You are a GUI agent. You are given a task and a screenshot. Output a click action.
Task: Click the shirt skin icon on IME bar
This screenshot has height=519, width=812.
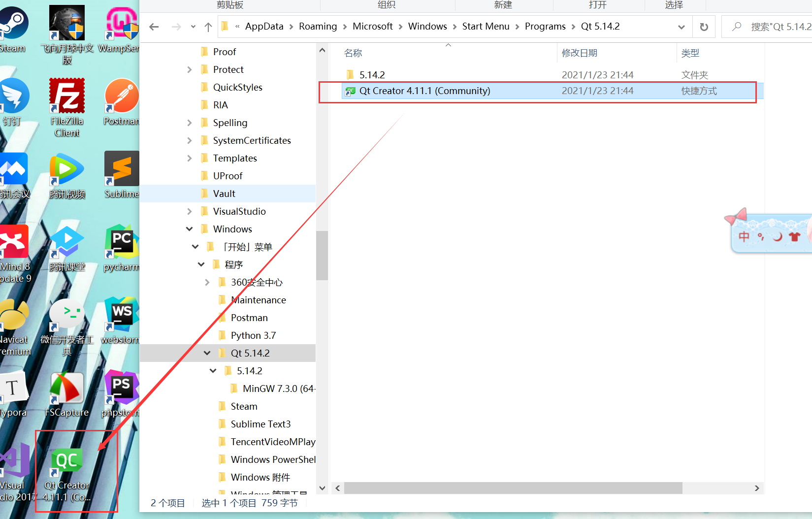click(x=794, y=237)
